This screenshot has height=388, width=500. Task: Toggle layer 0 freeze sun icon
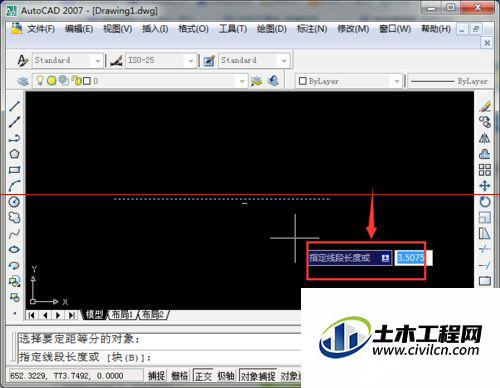51,81
